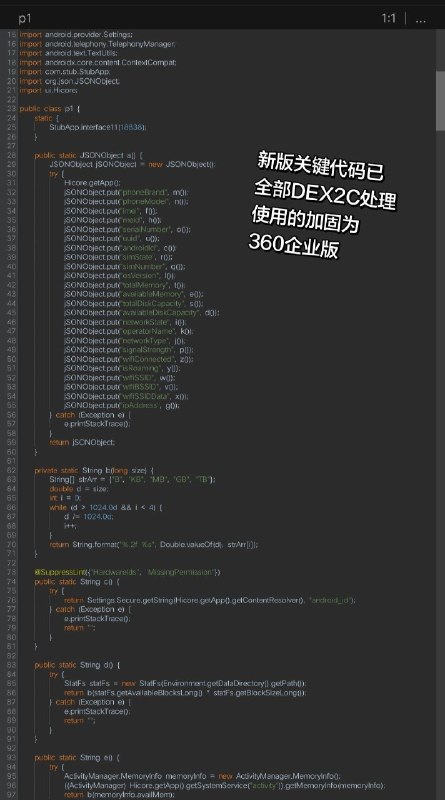Click the put "simState" line
The image size is (445, 800).
coord(119,257)
